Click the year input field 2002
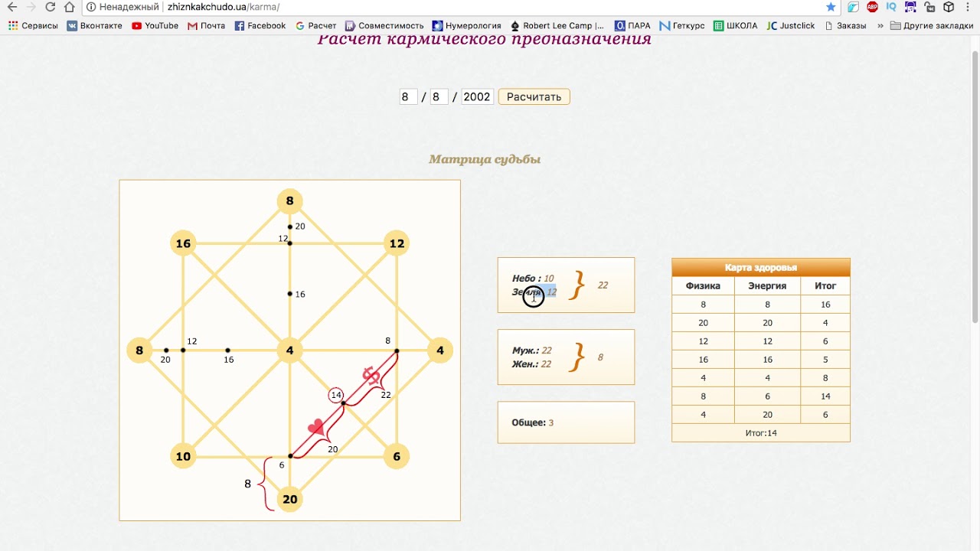Viewport: 980px width, 551px height. [477, 96]
